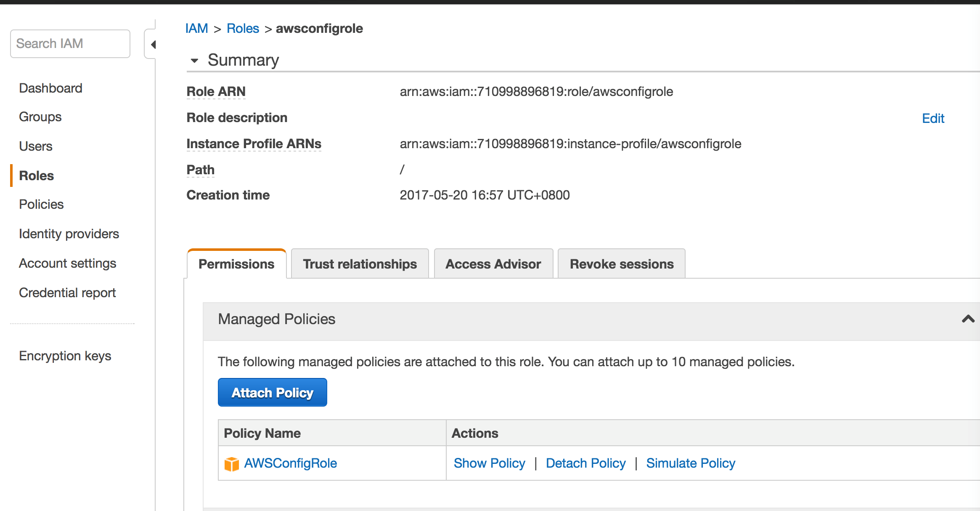The image size is (980, 511).
Task: Edit the role description
Action: pyautogui.click(x=933, y=118)
